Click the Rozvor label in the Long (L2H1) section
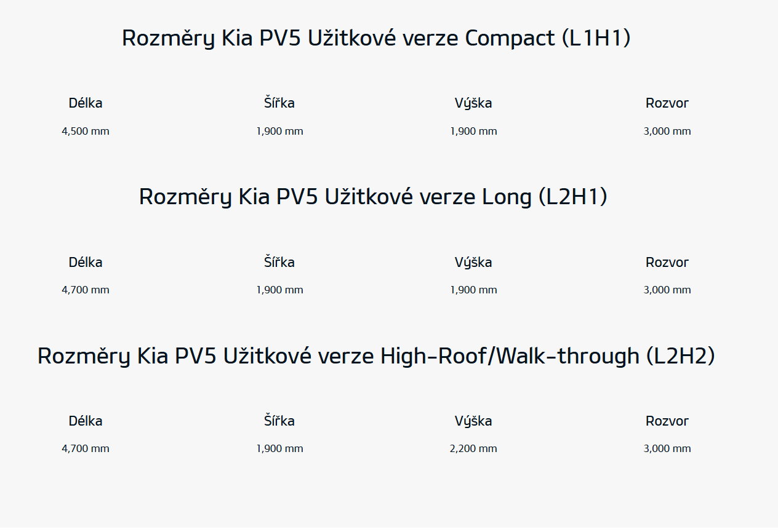The width and height of the screenshot is (778, 532). [667, 263]
